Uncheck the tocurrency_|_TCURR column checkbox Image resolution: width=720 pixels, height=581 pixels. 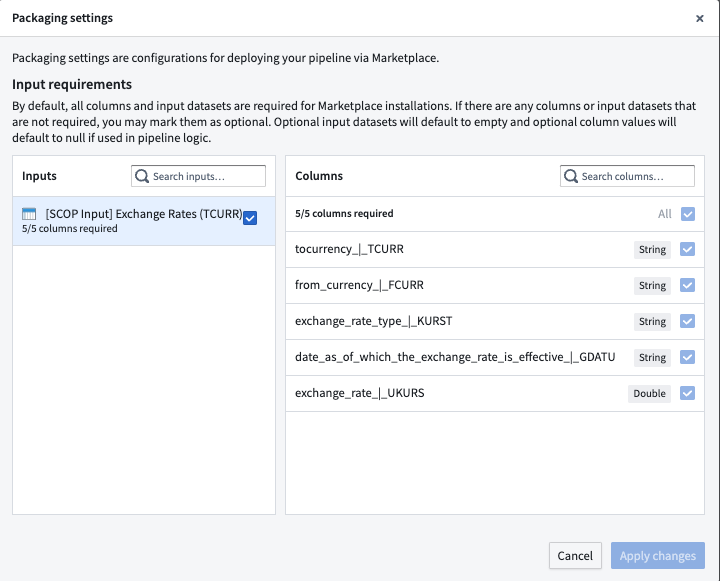687,249
